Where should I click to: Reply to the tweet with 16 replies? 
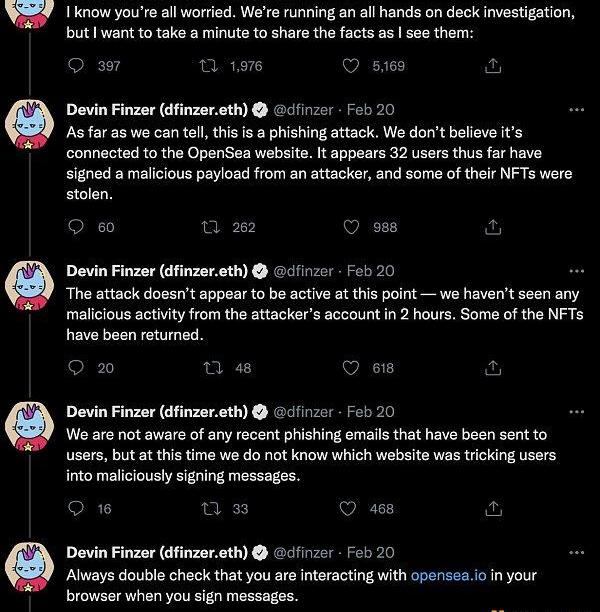(x=77, y=509)
